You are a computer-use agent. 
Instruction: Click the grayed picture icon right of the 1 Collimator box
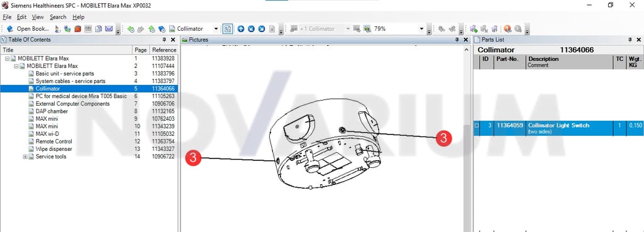357,29
